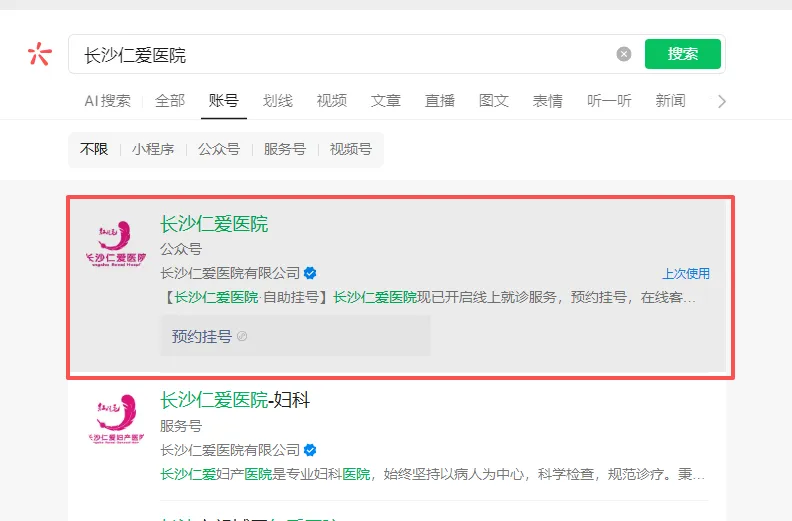The image size is (792, 521).
Task: Click the 服务号 type label under 妇科 result
Action: pyautogui.click(x=181, y=425)
